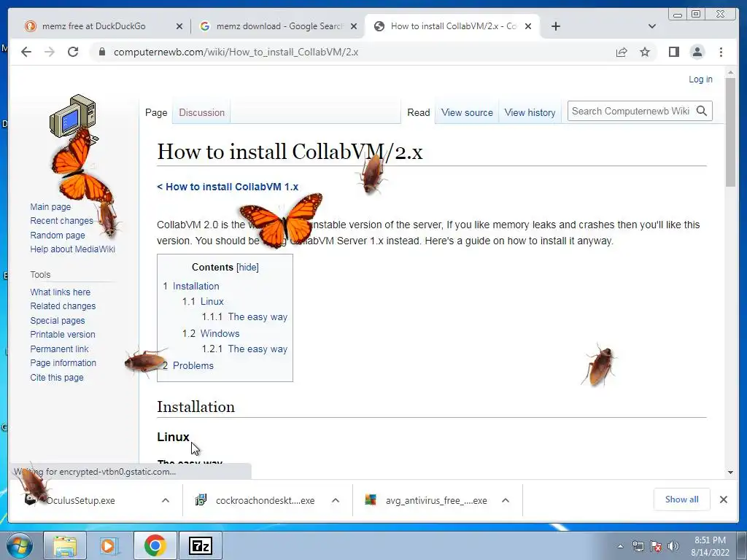The image size is (747, 560).
Task: Click the volume speaker tray icon
Action: [673, 546]
